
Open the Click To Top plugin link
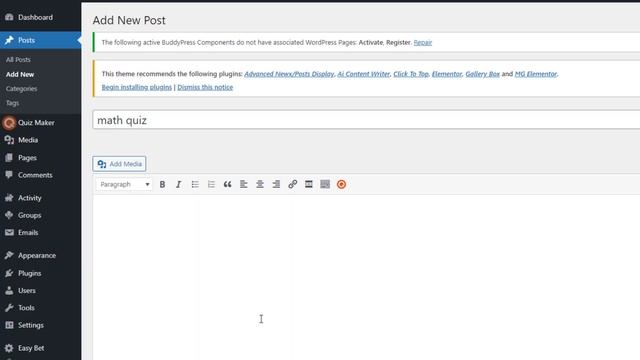411,74
